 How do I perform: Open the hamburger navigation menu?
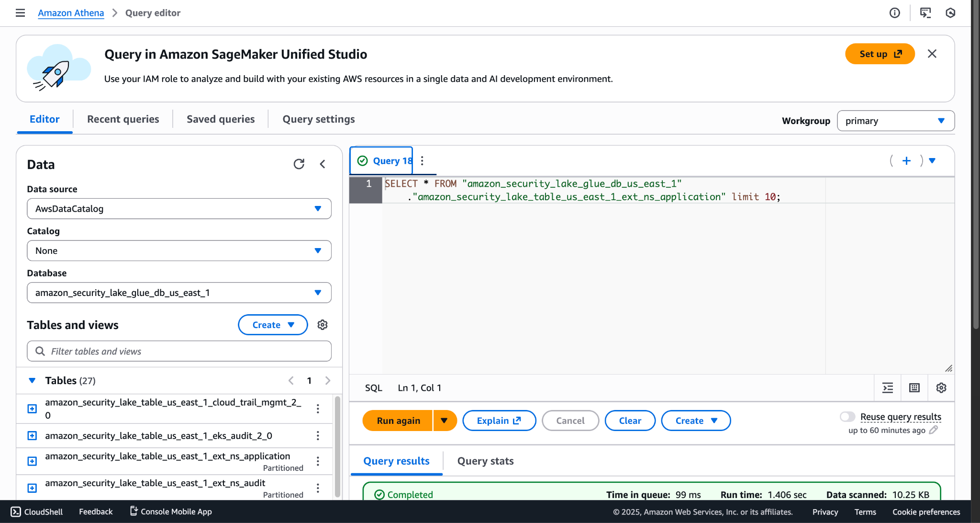point(20,13)
